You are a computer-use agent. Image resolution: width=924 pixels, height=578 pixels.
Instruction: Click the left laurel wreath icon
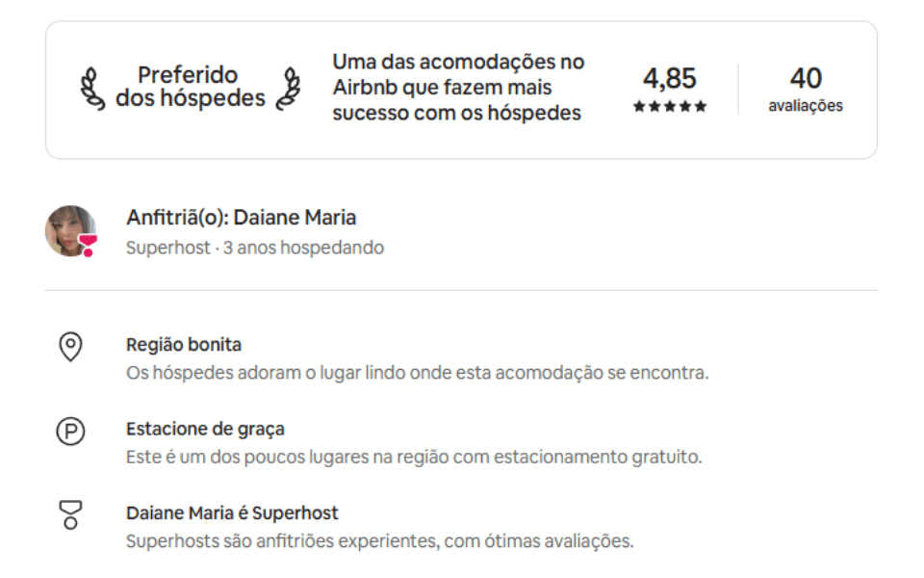click(x=91, y=88)
